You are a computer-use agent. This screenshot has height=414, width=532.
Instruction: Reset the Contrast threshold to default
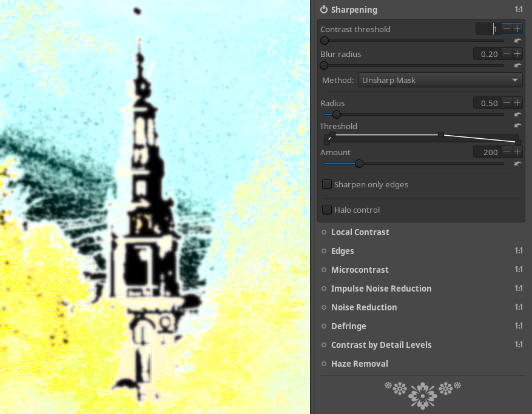tap(517, 41)
